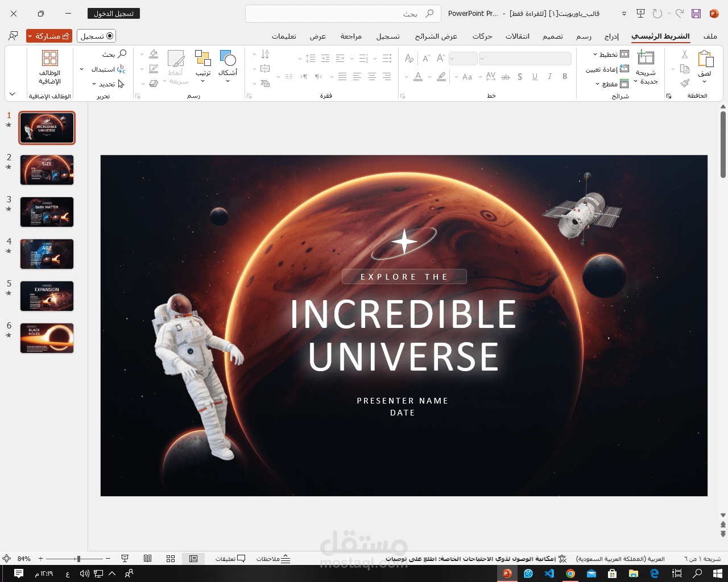The width and height of the screenshot is (728, 582).
Task: Select slide 6 Black Holes thumbnail
Action: pos(47,338)
